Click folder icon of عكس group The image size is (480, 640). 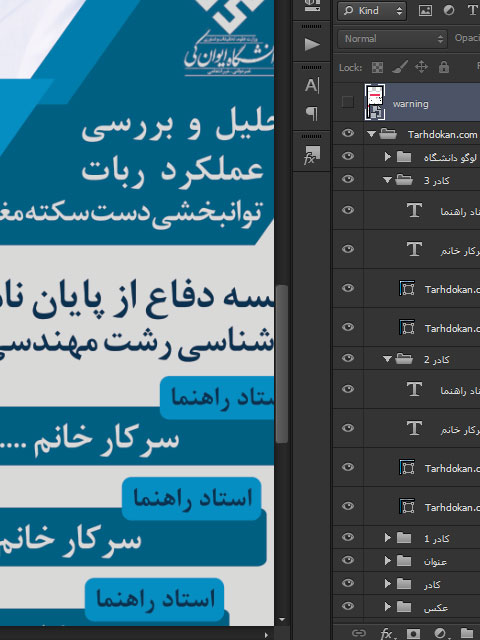point(404,607)
